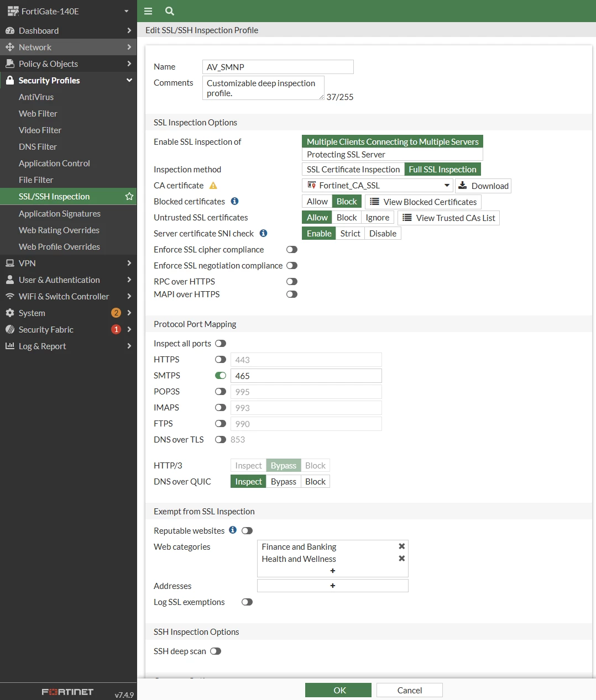
Task: Open View Trusted CAs List
Action: (x=449, y=218)
